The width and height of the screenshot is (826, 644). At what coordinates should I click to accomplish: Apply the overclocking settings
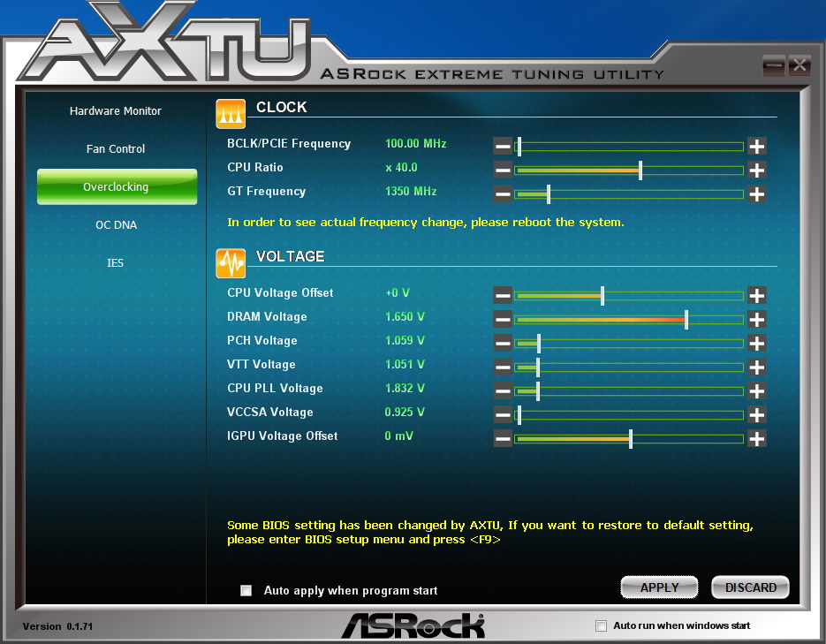tap(660, 587)
